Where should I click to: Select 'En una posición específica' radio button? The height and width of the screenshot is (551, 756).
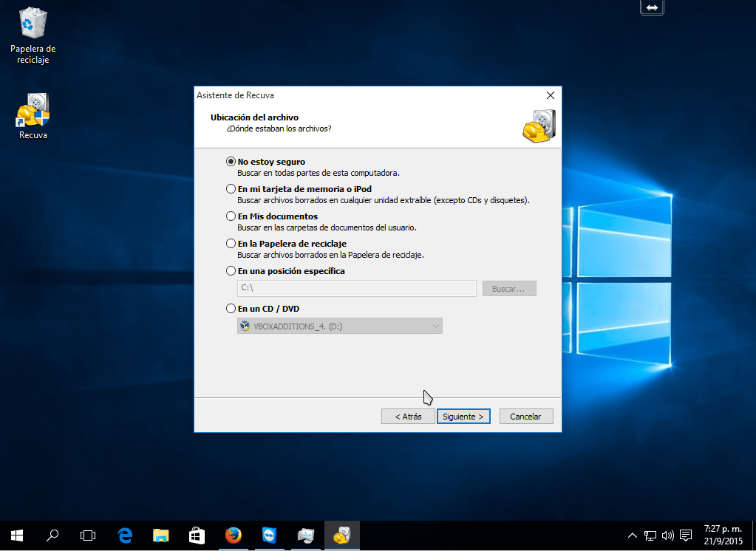pos(231,271)
